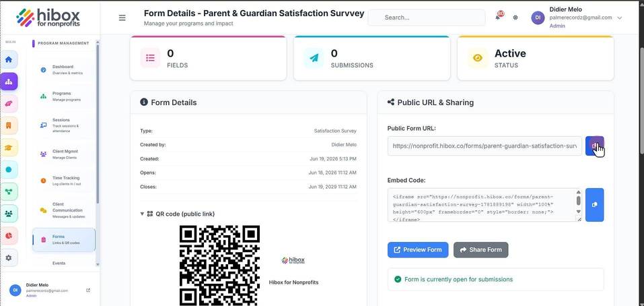Open Events menu item
The width and height of the screenshot is (644, 306).
click(x=59, y=264)
